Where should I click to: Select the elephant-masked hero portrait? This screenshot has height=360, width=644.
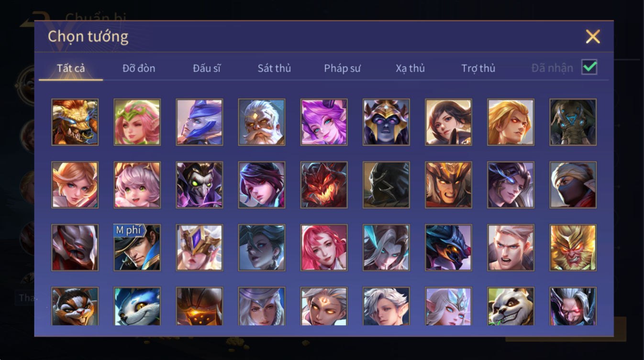(573, 122)
